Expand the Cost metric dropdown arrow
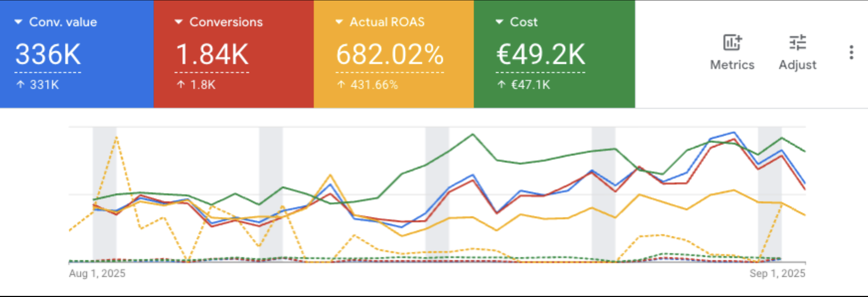Viewport: 868px width, 297px height. 499,22
